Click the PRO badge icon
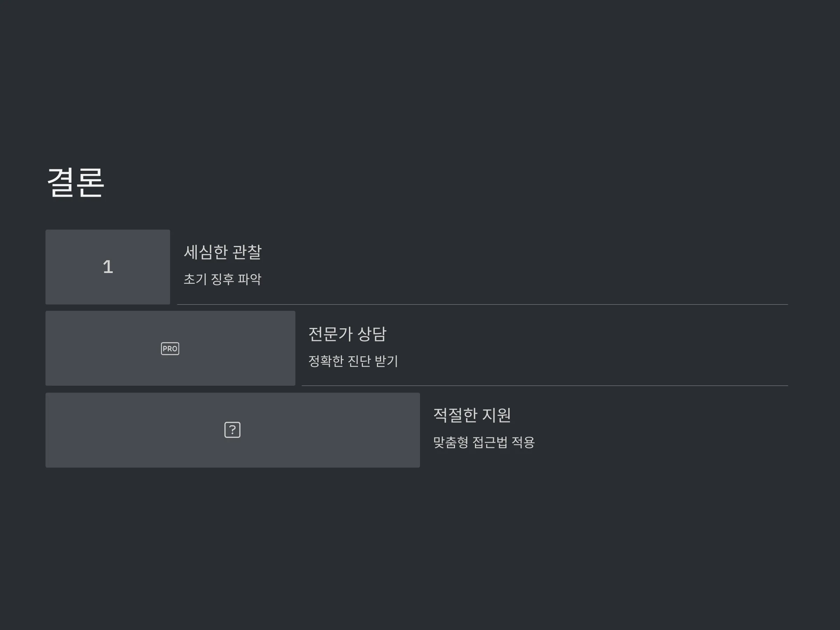 (x=170, y=349)
